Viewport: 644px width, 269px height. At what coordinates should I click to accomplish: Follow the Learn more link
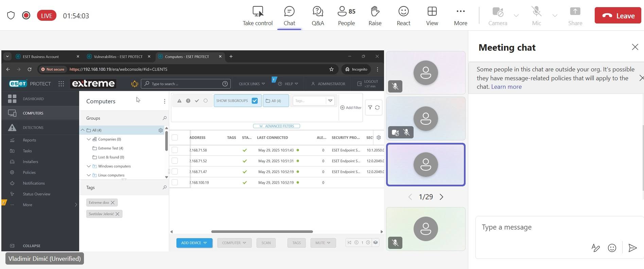[x=506, y=87]
